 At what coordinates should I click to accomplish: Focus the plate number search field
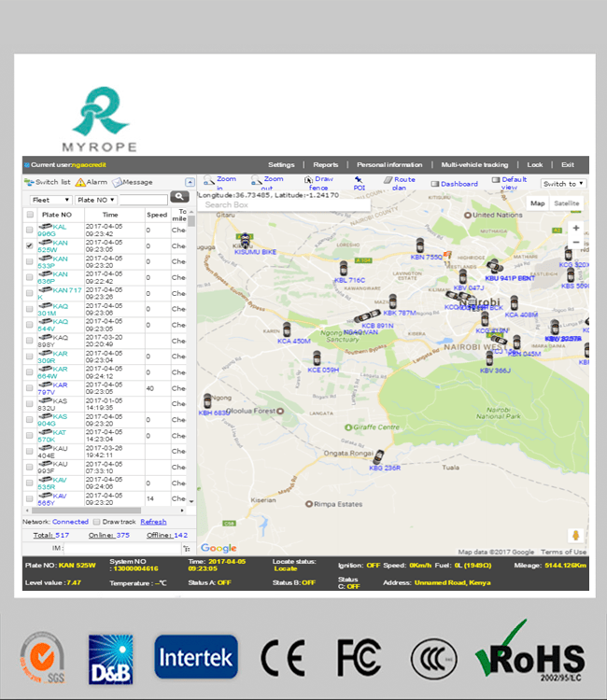click(144, 200)
